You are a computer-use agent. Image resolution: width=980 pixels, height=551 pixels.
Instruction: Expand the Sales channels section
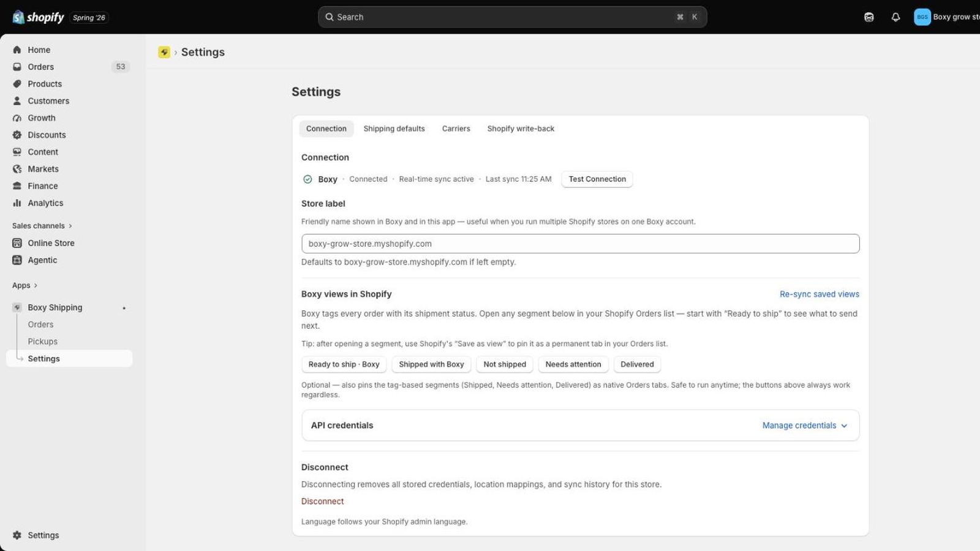click(42, 226)
